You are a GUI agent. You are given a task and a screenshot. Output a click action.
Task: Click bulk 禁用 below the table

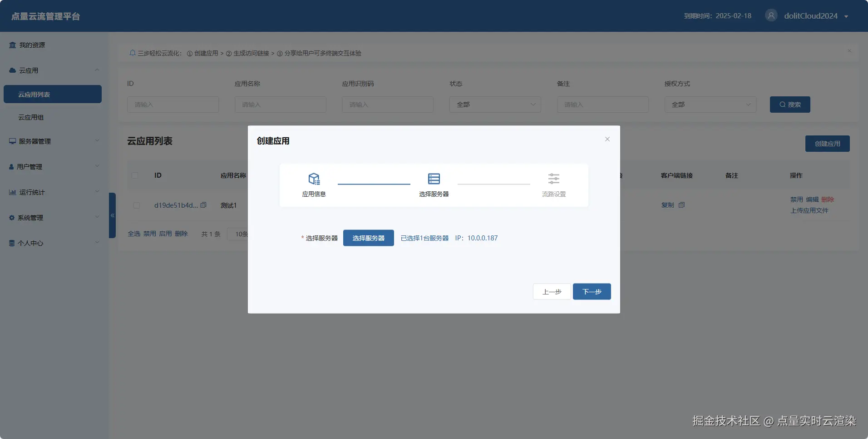pos(150,234)
